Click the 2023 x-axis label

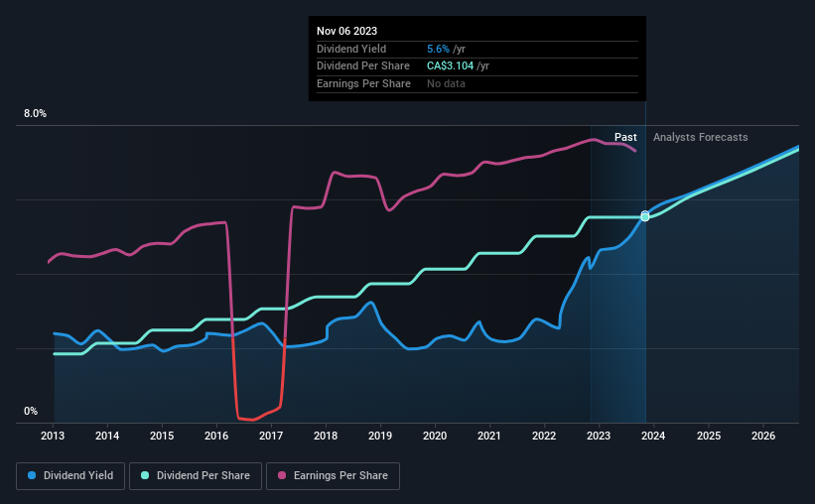[x=599, y=436]
